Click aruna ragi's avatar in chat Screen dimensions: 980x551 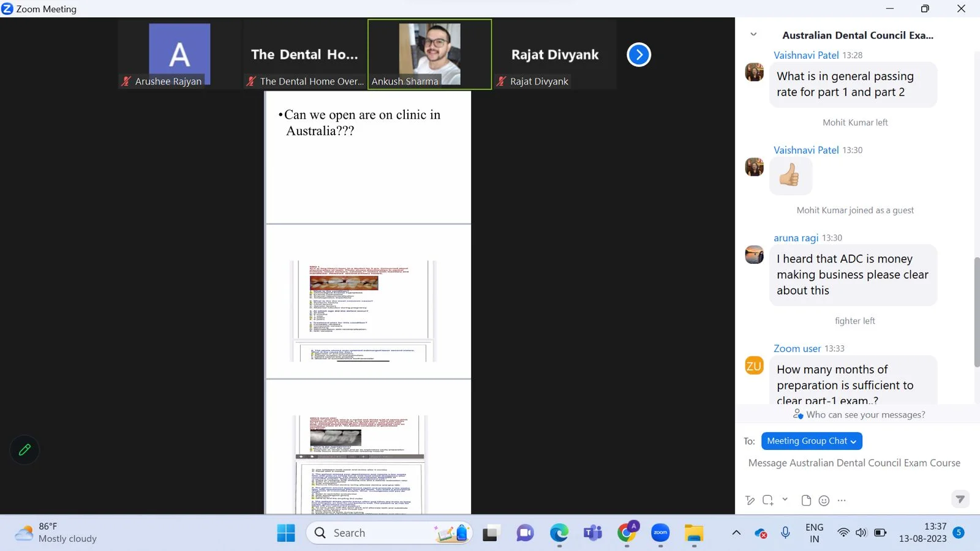pos(754,255)
